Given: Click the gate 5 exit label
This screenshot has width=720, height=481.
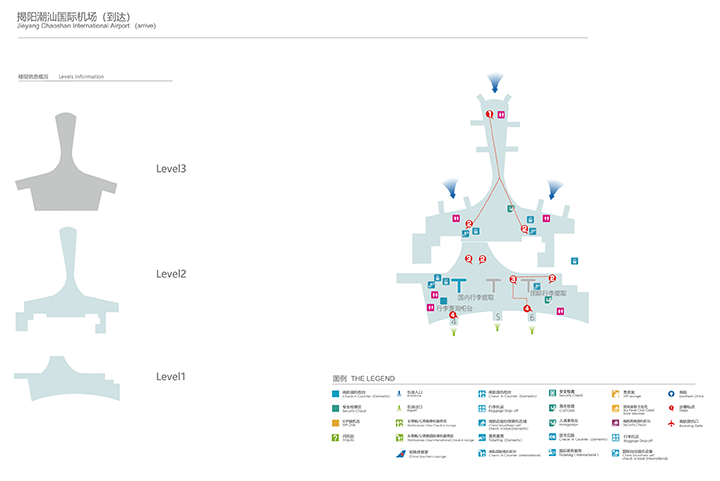Looking at the screenshot, I should point(498,317).
